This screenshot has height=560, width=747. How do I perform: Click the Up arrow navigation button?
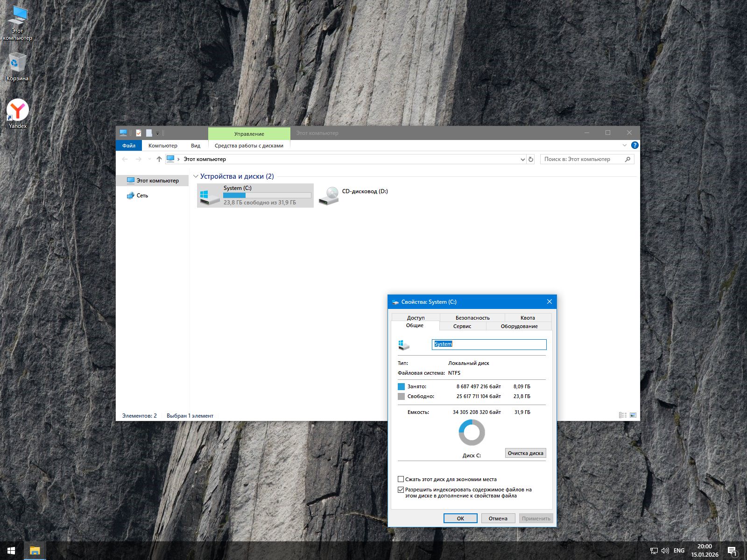click(x=159, y=159)
